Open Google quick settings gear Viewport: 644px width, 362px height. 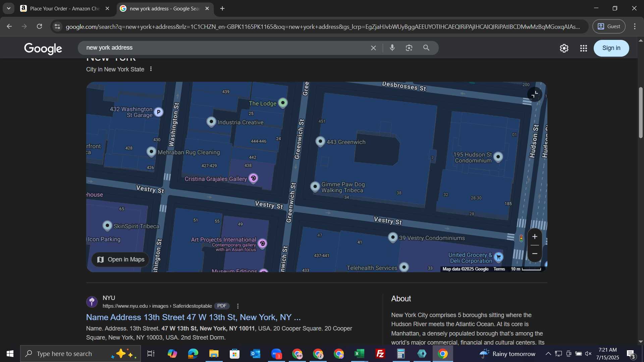564,48
